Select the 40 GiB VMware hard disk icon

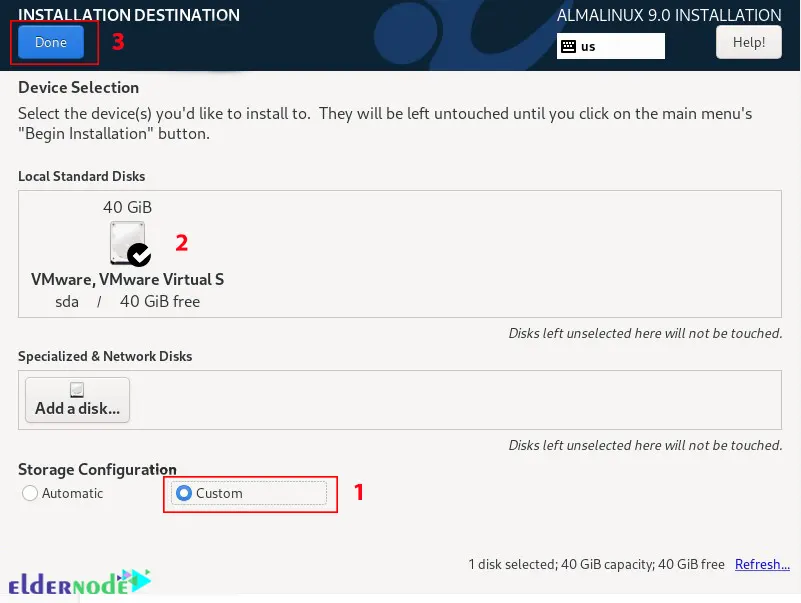129,244
